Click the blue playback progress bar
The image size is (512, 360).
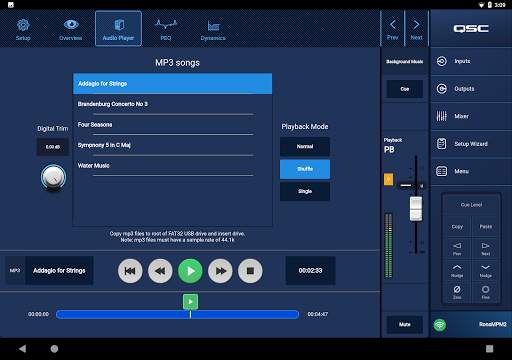click(x=178, y=314)
